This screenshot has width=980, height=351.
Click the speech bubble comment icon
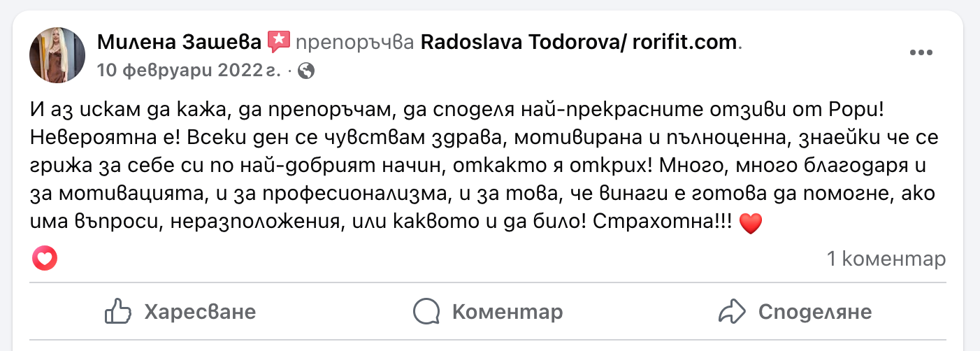(426, 311)
